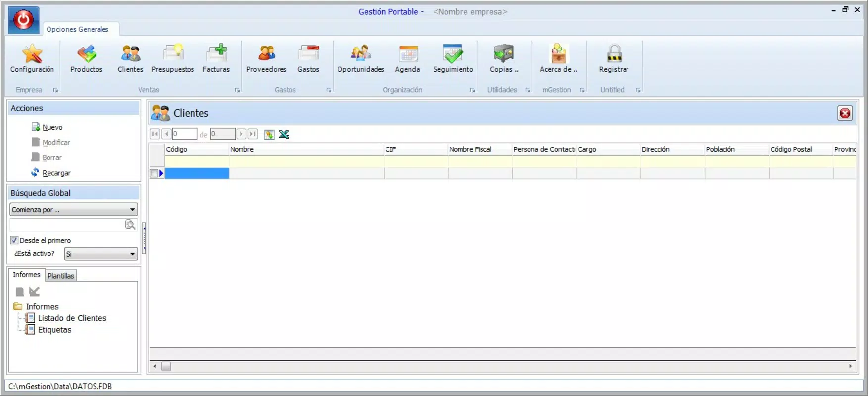Screen dimensions: 868x396
Task: Go to first record navigator button
Action: [x=155, y=134]
